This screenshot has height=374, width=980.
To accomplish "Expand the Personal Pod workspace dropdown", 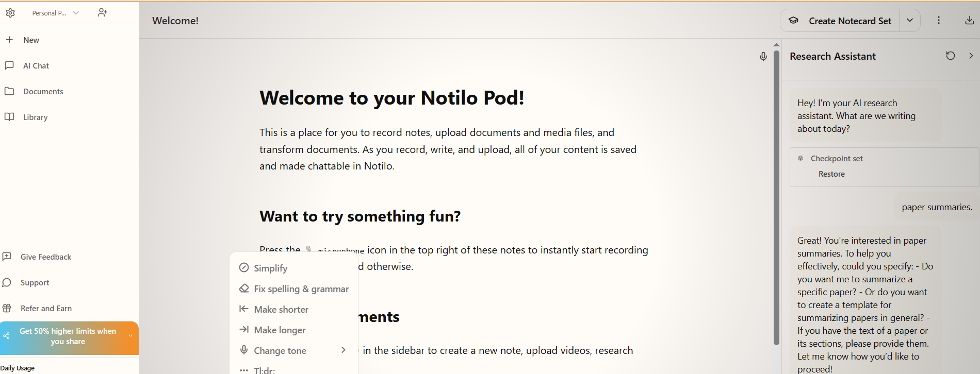I will [55, 13].
